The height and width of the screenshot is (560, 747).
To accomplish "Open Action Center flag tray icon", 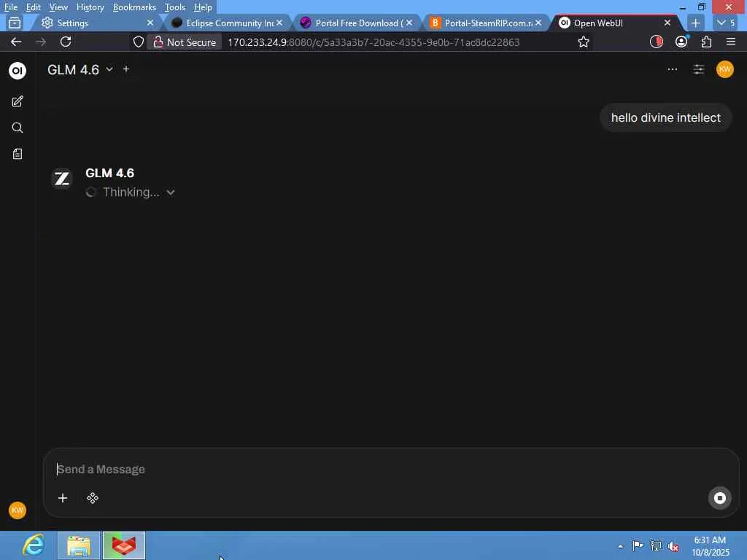I will coord(638,545).
